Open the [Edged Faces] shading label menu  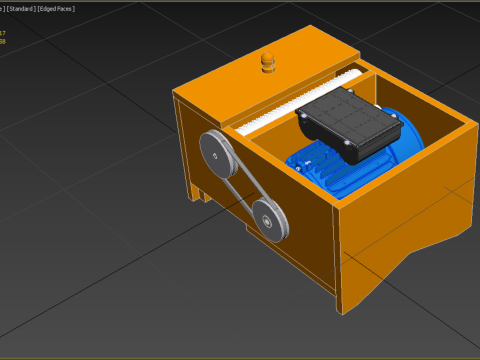pos(56,9)
